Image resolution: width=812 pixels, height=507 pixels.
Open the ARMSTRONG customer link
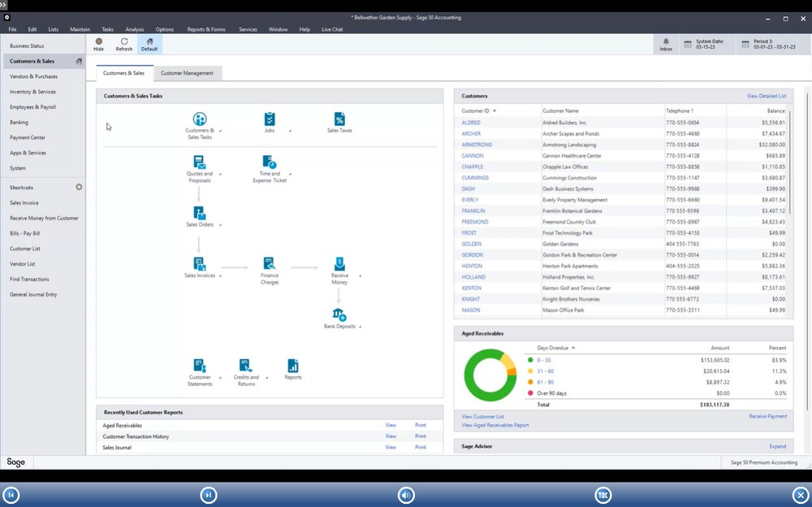[x=477, y=145]
